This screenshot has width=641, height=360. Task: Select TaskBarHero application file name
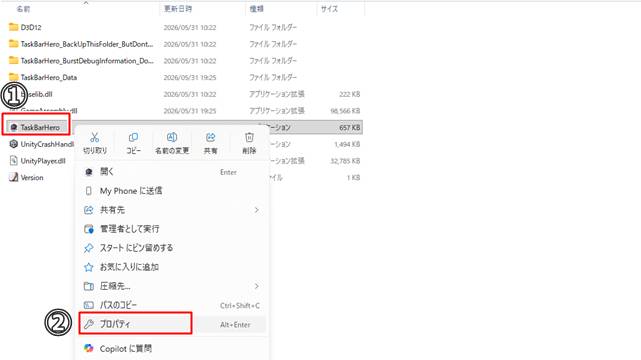point(40,127)
